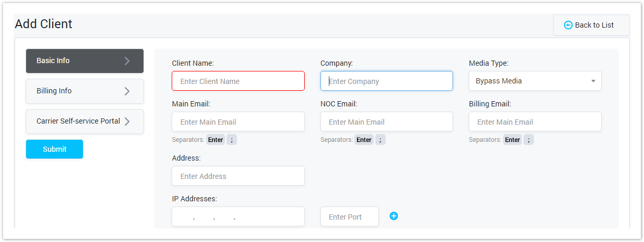The image size is (644, 242).
Task: Click the back arrow icon in Back to List
Action: [x=568, y=25]
